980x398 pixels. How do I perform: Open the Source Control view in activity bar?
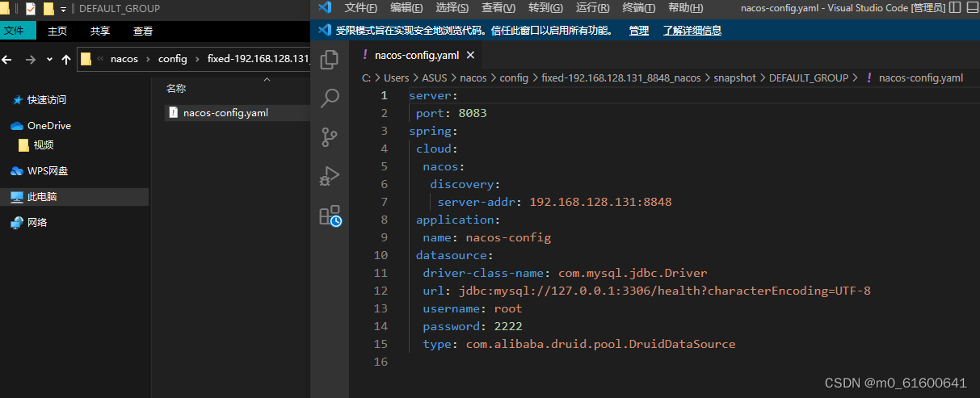pos(330,137)
